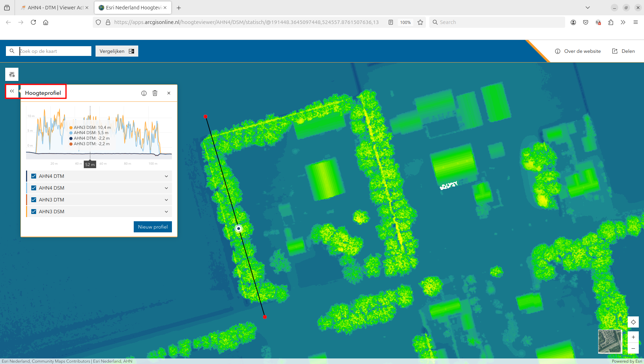Screen dimensions: 644x364
Task: Start a new profile with Nieuw profiel
Action: [x=153, y=227]
